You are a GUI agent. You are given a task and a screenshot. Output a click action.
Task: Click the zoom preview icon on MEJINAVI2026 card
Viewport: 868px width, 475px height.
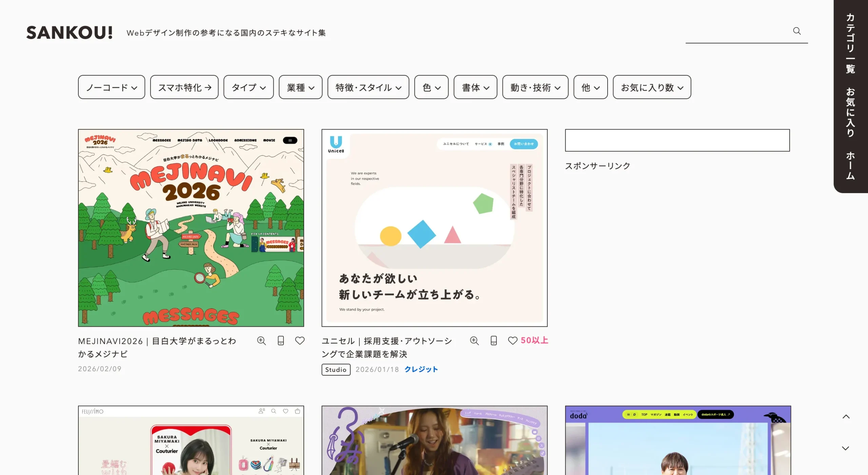[x=261, y=341]
